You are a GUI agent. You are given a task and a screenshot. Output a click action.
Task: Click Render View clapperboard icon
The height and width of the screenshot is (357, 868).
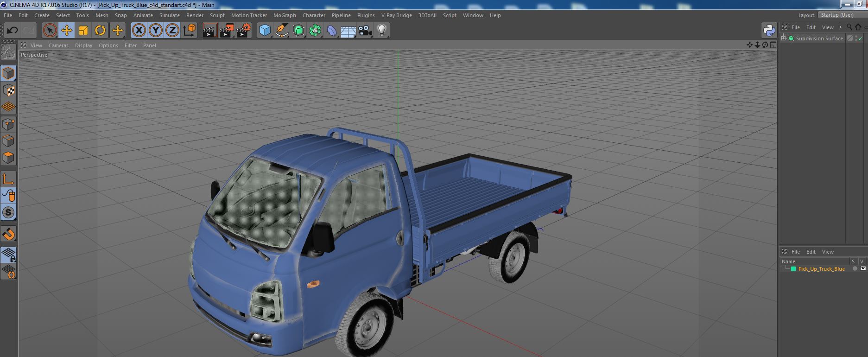click(210, 31)
